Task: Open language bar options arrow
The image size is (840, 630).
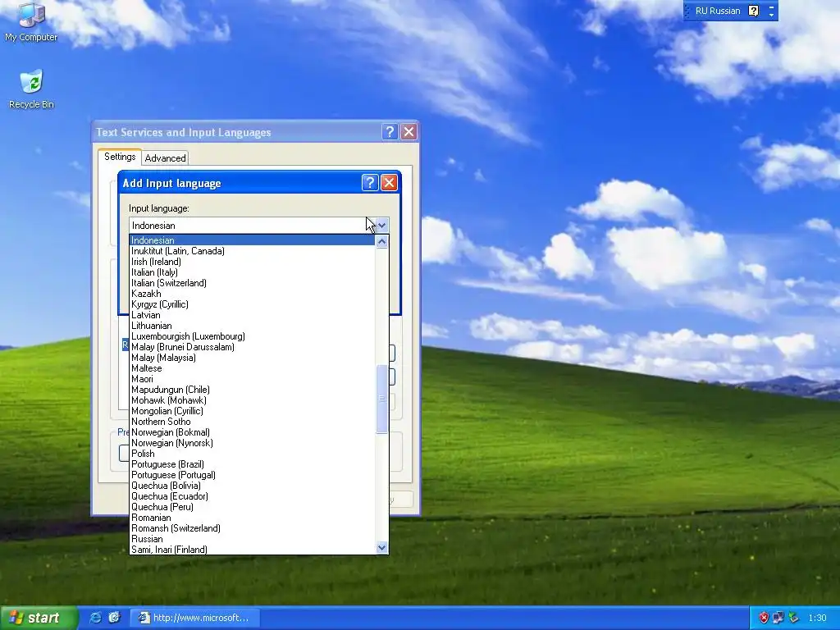Action: (x=771, y=14)
